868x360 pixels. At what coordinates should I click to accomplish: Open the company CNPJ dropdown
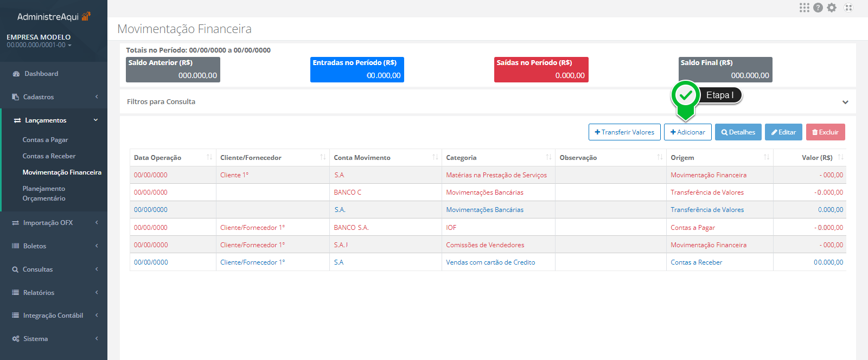[39, 45]
